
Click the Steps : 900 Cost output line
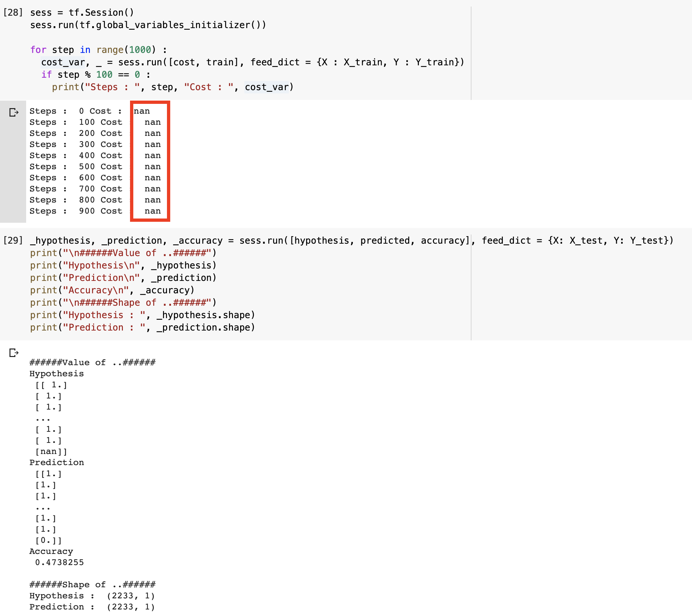point(76,211)
